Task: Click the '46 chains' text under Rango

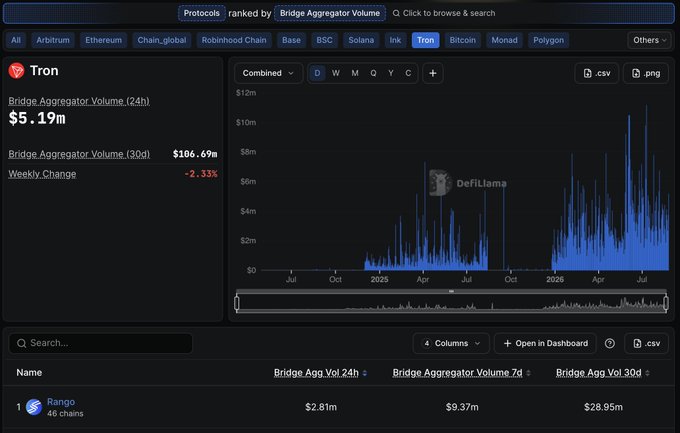Action: [x=65, y=414]
